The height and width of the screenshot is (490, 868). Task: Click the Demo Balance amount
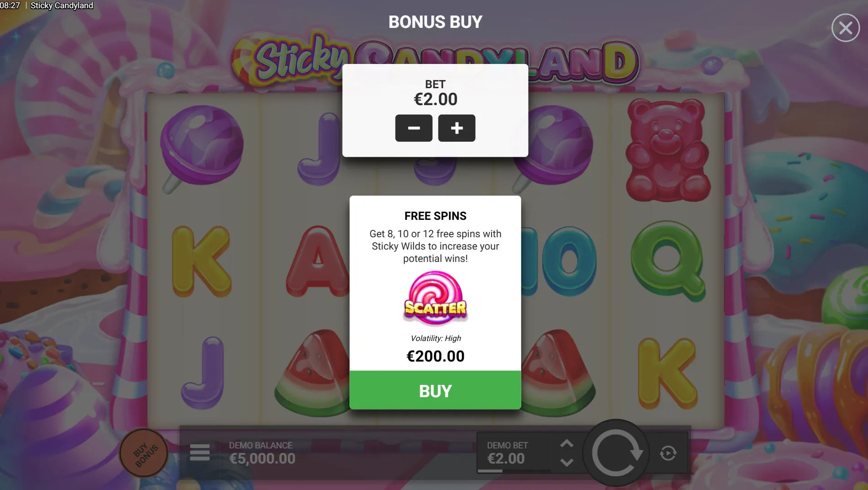262,458
